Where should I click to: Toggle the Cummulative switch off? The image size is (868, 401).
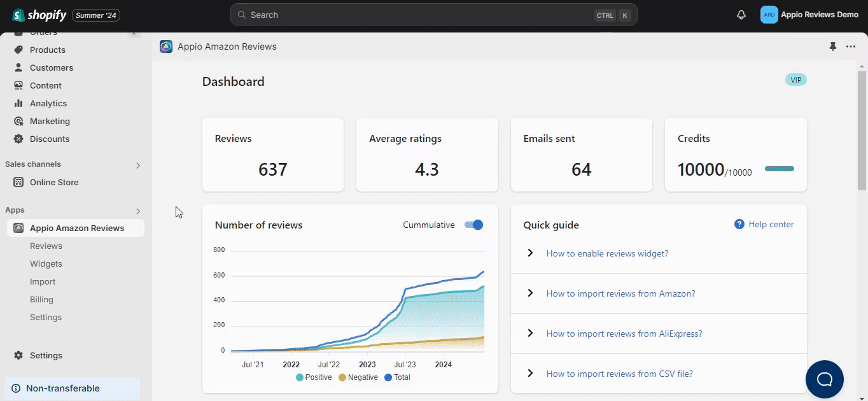[x=473, y=225]
